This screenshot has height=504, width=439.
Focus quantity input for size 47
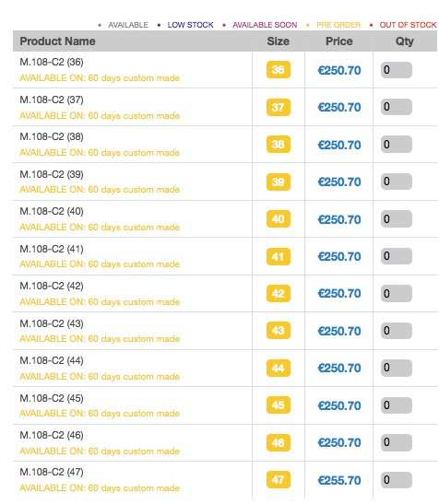pyautogui.click(x=397, y=479)
